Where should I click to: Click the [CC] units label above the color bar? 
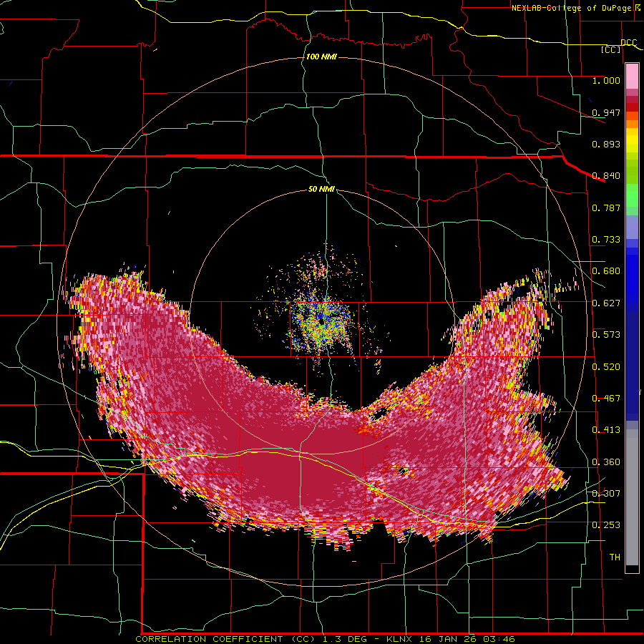pyautogui.click(x=611, y=49)
